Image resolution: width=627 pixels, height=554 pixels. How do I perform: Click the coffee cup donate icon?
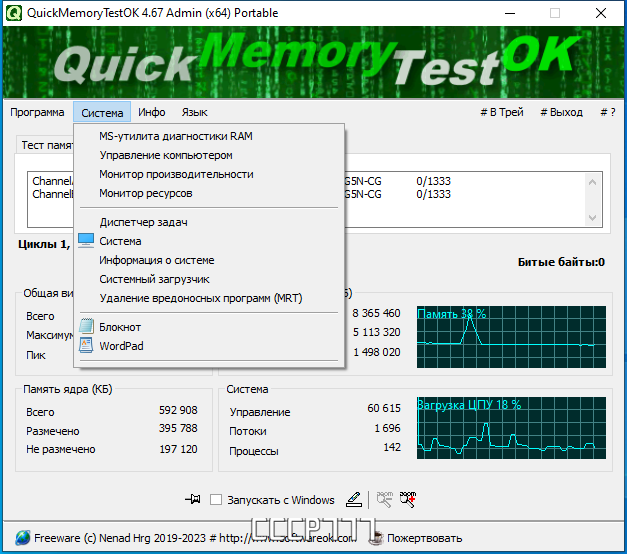click(x=375, y=538)
